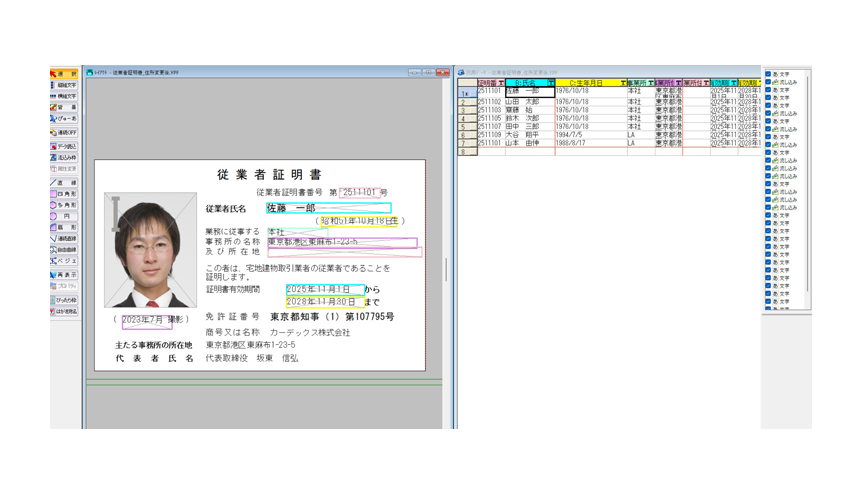
Task: Pick the ベジェ curve tool
Action: tap(64, 260)
